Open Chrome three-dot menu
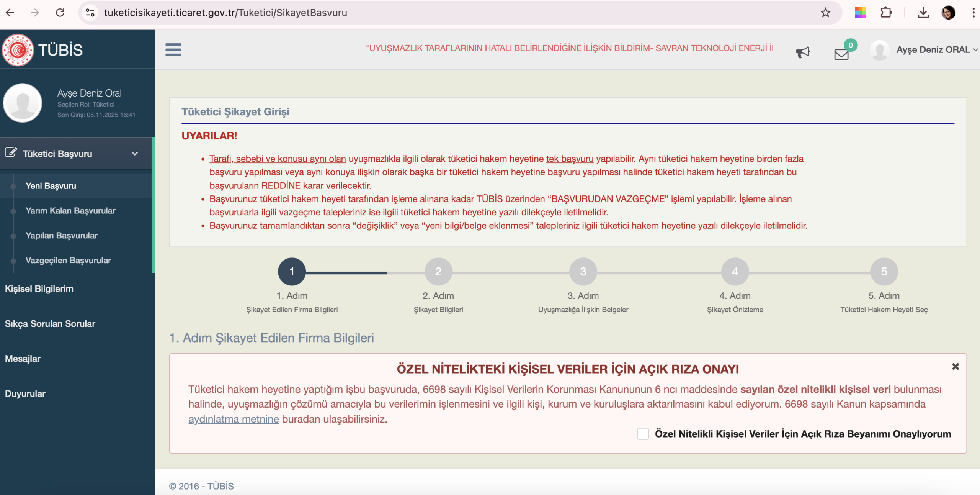 click(973, 13)
